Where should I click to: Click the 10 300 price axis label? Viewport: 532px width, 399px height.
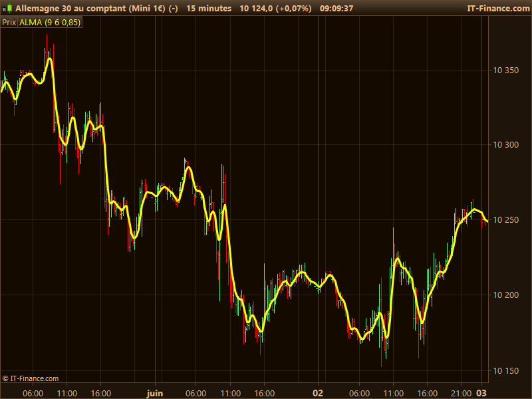tap(505, 145)
